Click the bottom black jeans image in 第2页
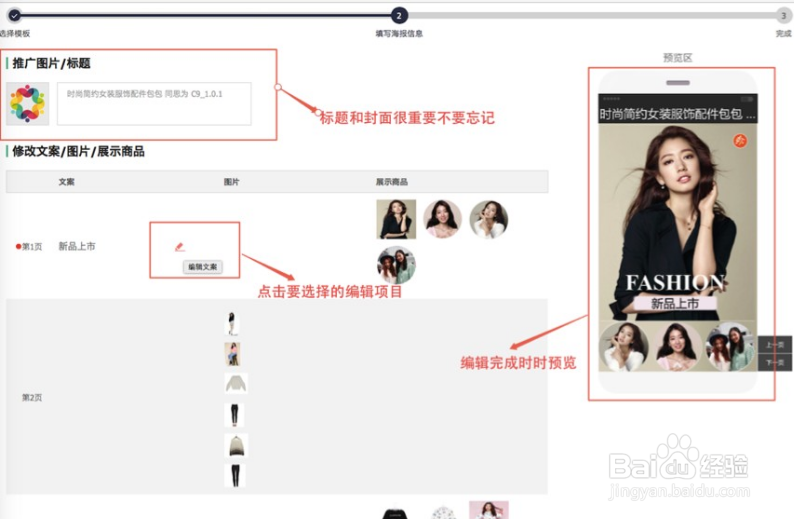The image size is (794, 519). point(235,475)
